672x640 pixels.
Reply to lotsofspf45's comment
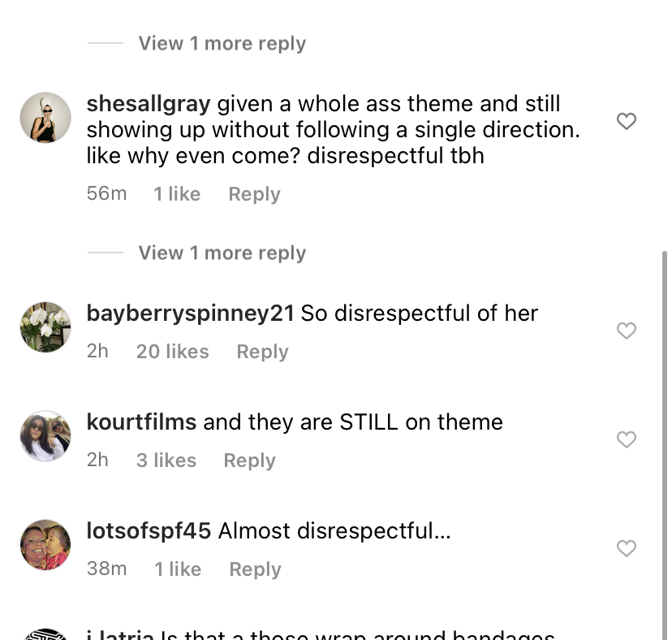coord(255,569)
